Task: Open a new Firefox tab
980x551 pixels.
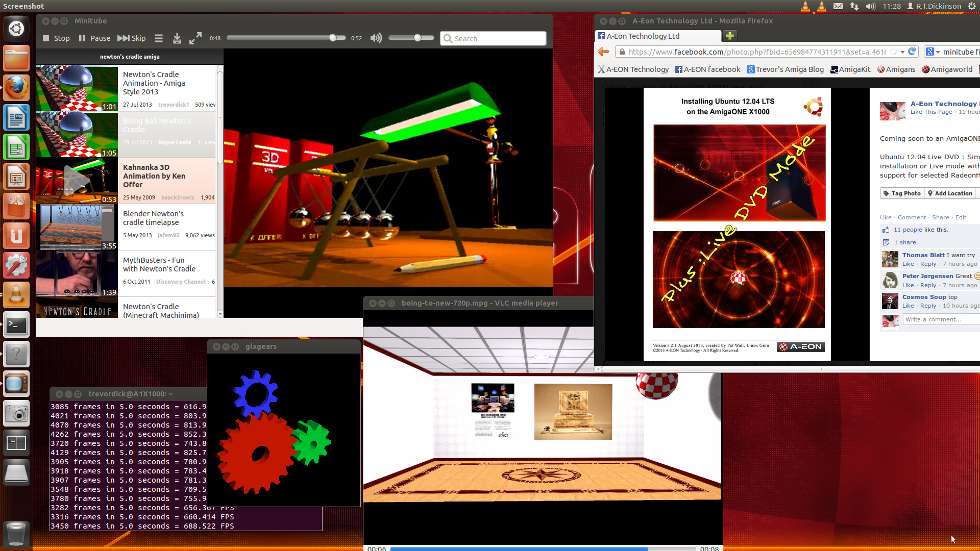Action: point(730,36)
